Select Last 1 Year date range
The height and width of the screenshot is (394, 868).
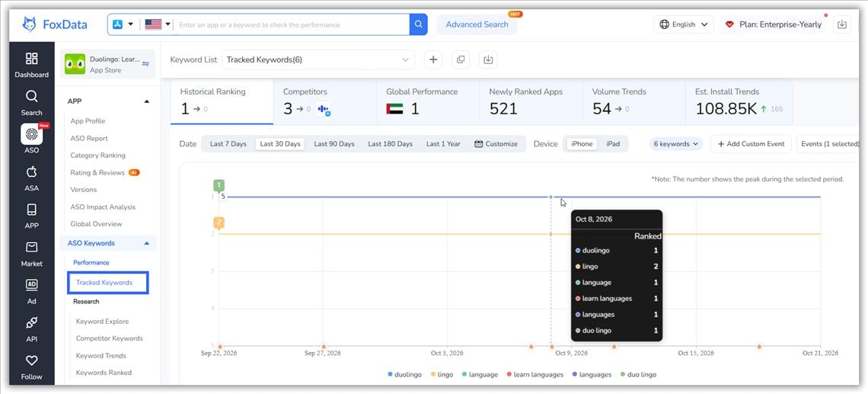[x=443, y=143]
